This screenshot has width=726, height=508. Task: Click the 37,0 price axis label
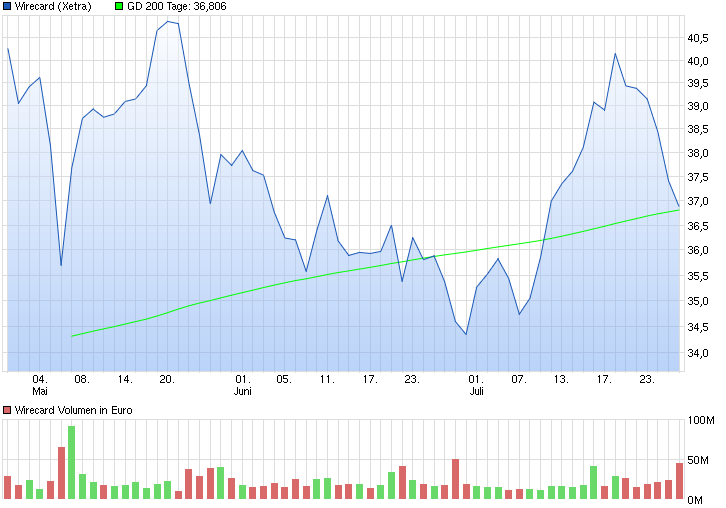(698, 201)
